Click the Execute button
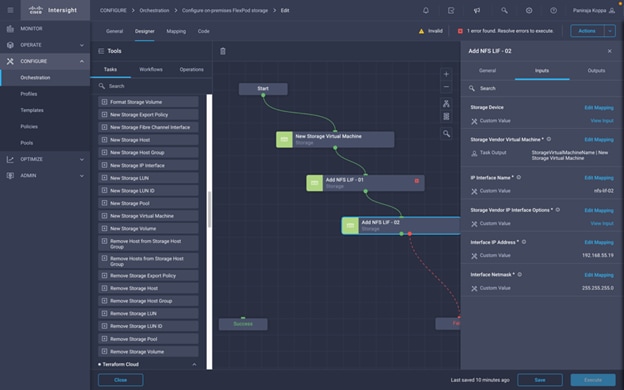Image resolution: width=624 pixels, height=390 pixels. coord(593,380)
